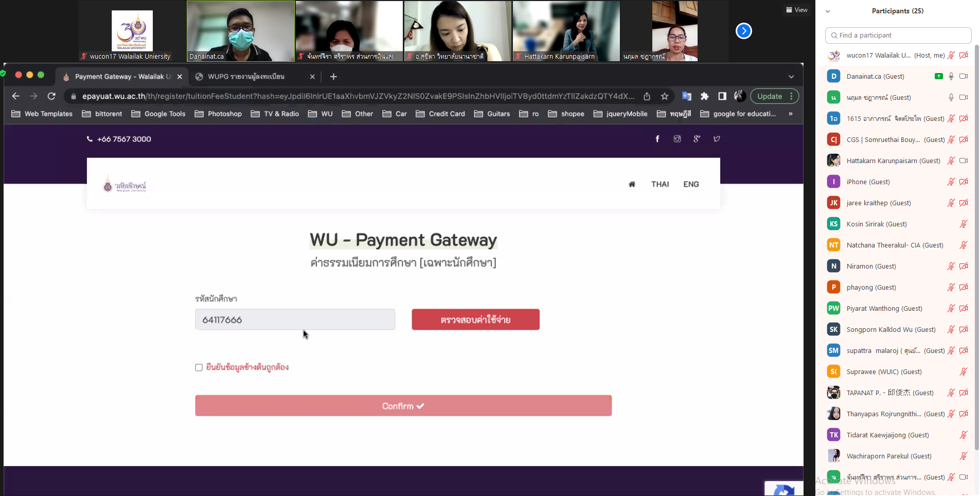Viewport: 980px width, 496px height.
Task: Open the Instagram social icon
Action: pos(677,139)
